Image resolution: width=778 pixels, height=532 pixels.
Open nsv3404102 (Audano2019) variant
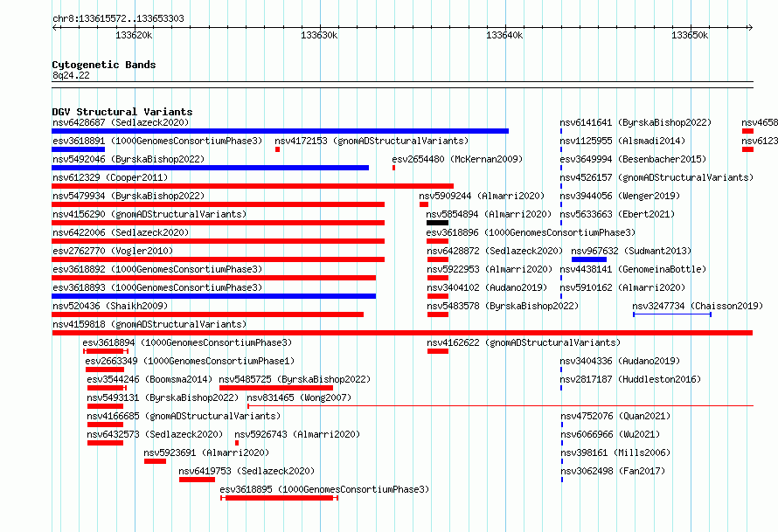pos(487,287)
